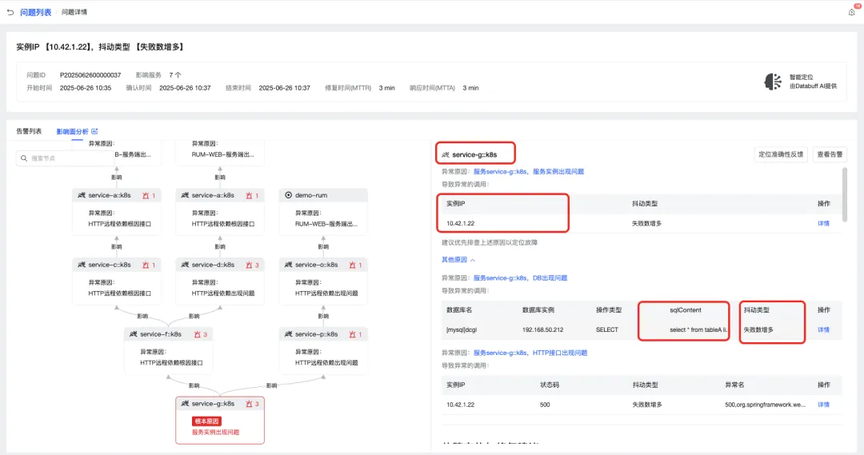Click the 状态码 column header

549,385
